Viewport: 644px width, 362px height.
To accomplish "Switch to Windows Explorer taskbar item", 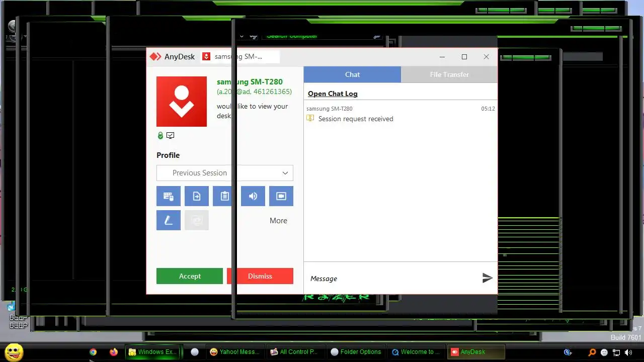I will tap(153, 352).
